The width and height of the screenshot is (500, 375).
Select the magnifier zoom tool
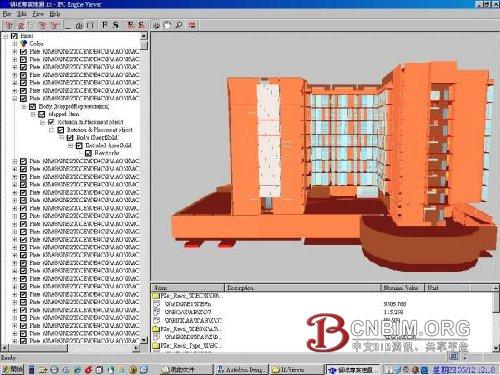pyautogui.click(x=179, y=25)
